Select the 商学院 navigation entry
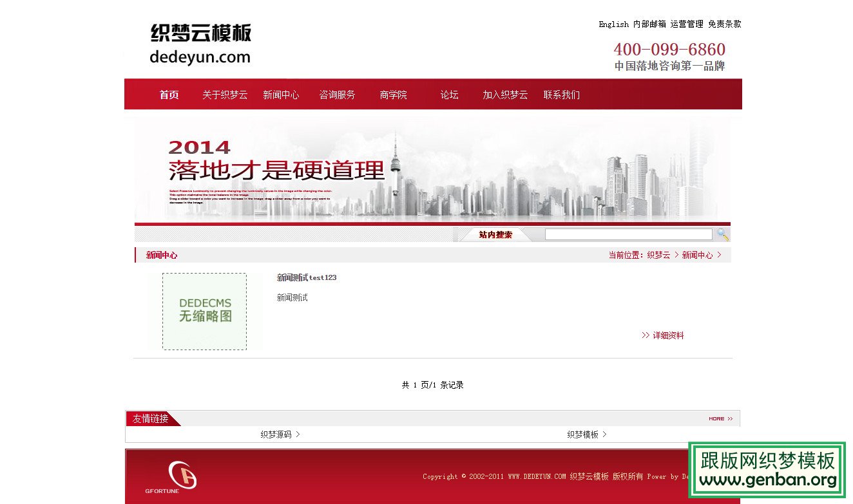Image resolution: width=853 pixels, height=504 pixels. 393,94
